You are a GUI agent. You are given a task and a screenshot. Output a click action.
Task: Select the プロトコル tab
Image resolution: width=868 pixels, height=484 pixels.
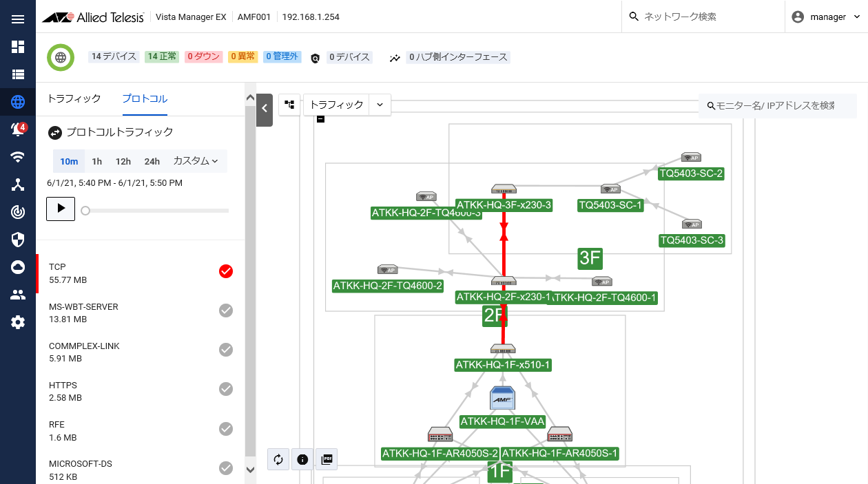tap(145, 98)
